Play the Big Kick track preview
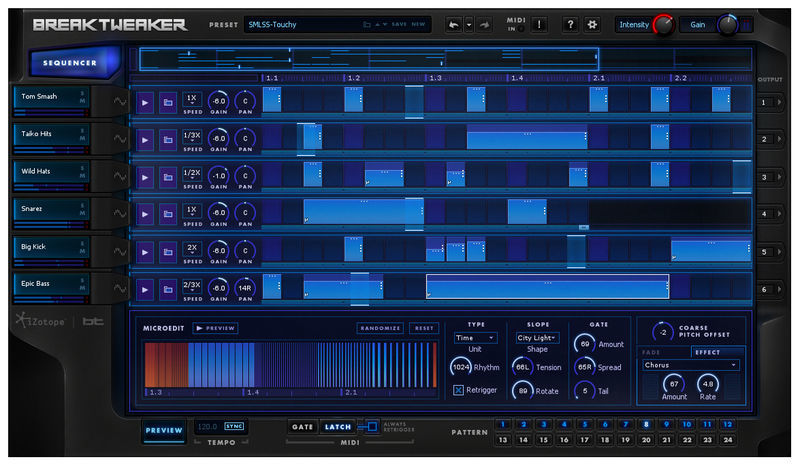This screenshot has width=800, height=466. point(145,252)
